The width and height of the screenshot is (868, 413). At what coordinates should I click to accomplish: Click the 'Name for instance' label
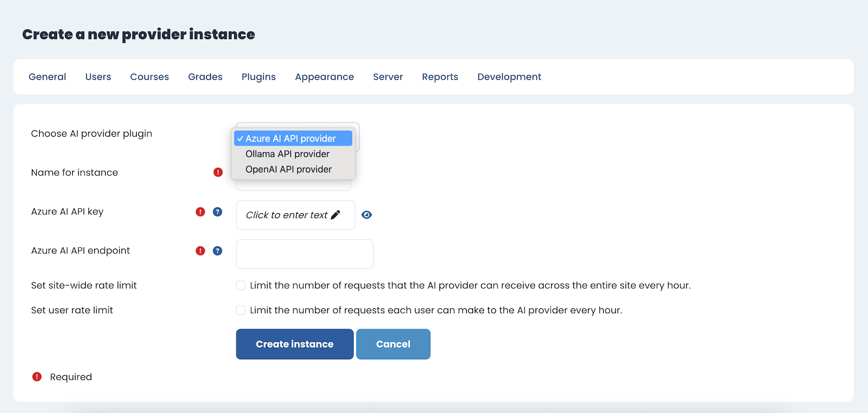[x=74, y=173]
